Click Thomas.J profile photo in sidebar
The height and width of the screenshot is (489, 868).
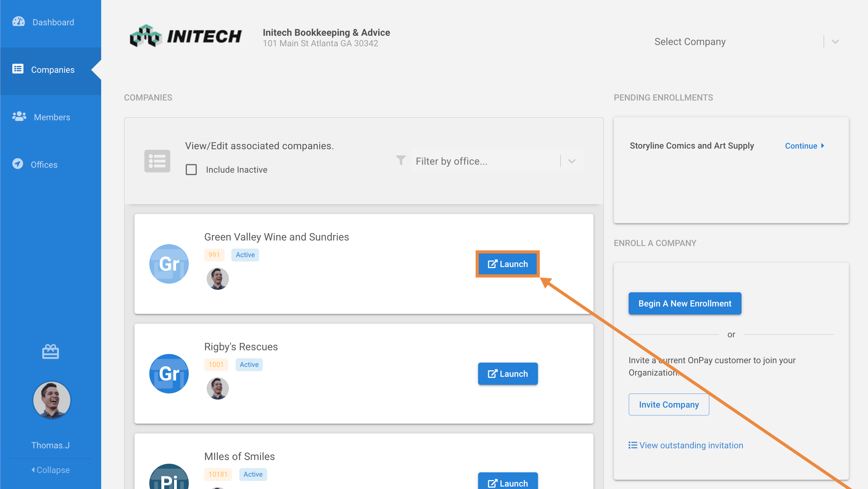click(52, 400)
